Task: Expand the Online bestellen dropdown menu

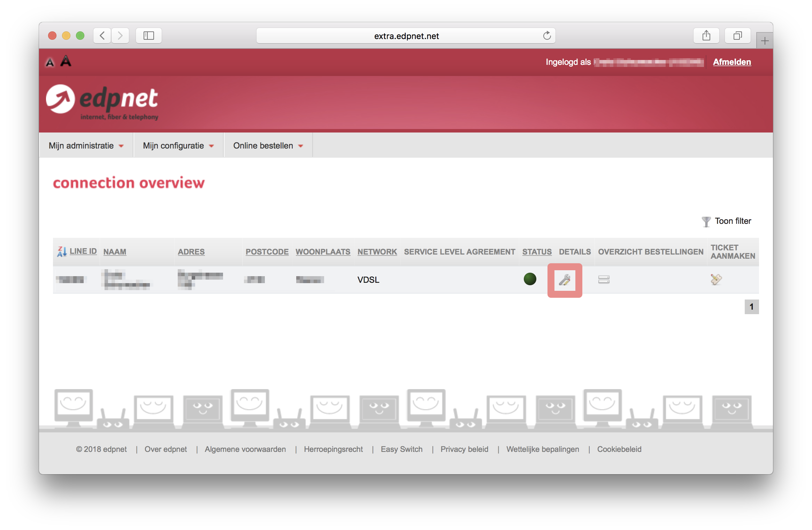Action: click(x=268, y=145)
